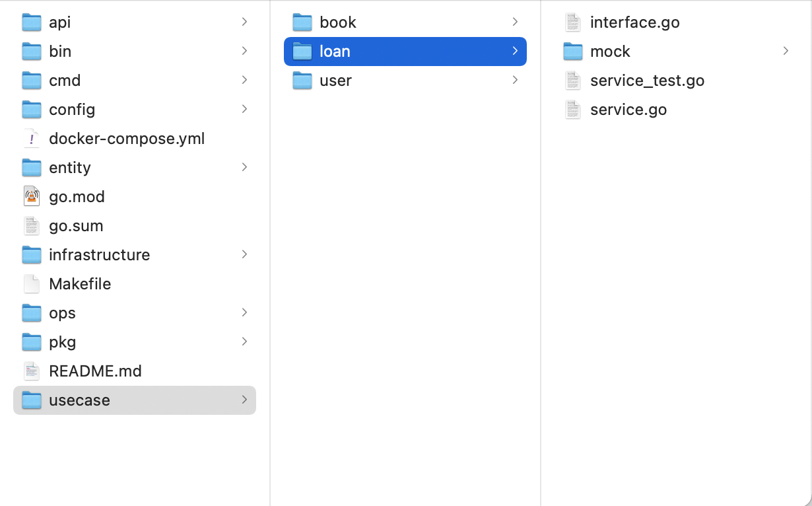812x506 pixels.
Task: Click the blank Makefile icon
Action: (32, 284)
